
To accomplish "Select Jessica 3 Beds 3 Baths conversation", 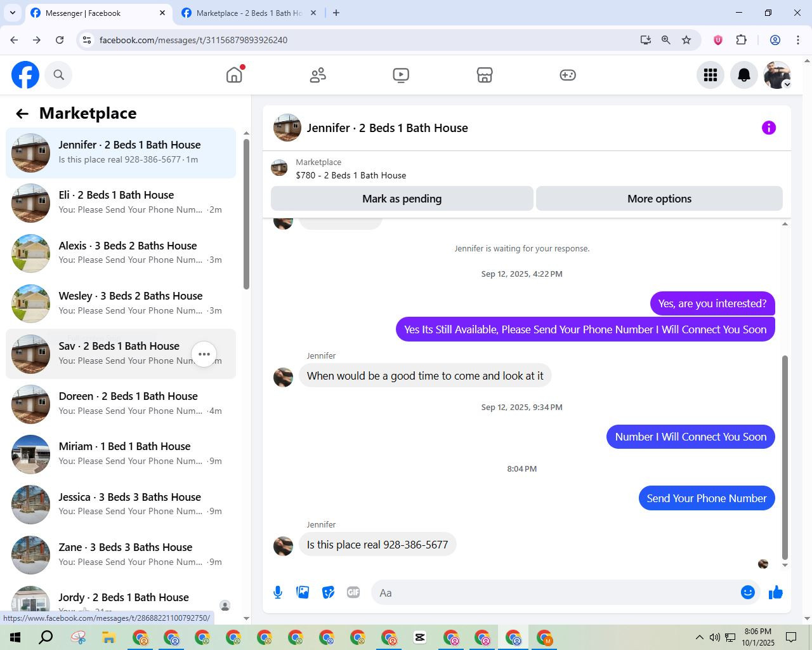I will [x=121, y=505].
